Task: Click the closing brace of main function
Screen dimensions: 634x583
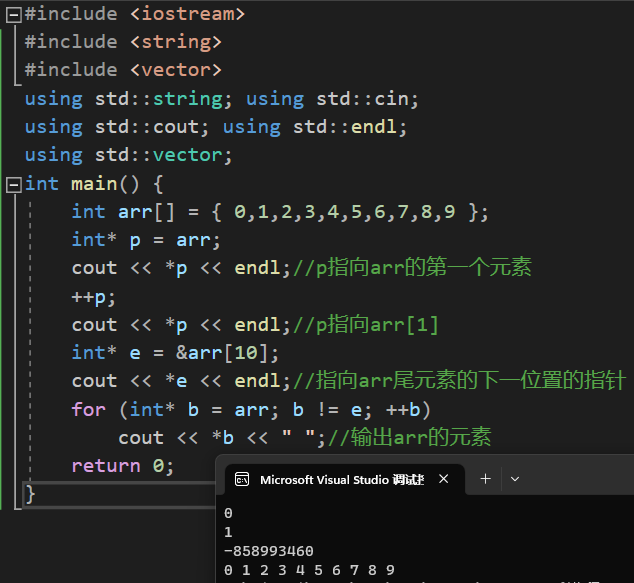Action: click(x=30, y=493)
